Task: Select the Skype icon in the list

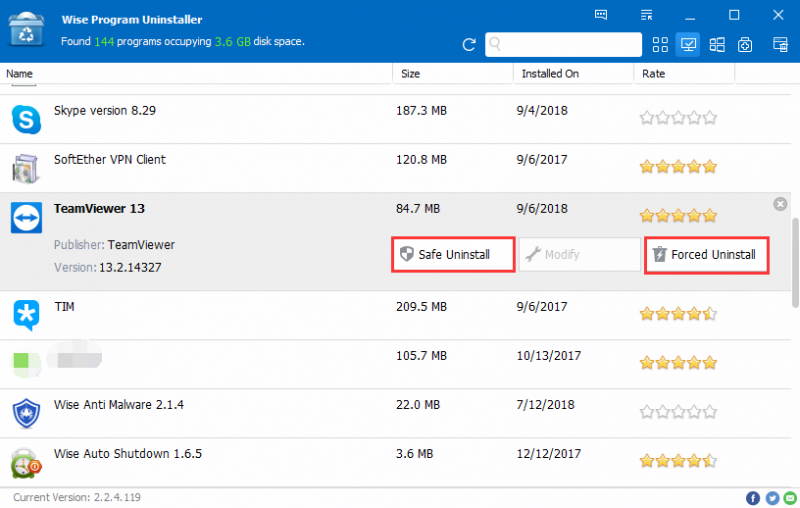Action: coord(26,119)
